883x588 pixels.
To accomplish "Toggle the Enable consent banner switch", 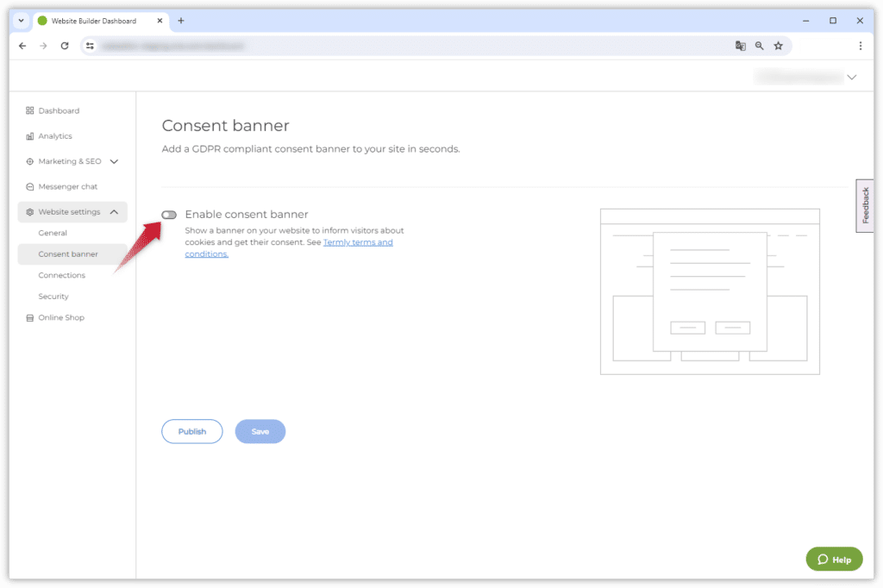I will coord(169,215).
